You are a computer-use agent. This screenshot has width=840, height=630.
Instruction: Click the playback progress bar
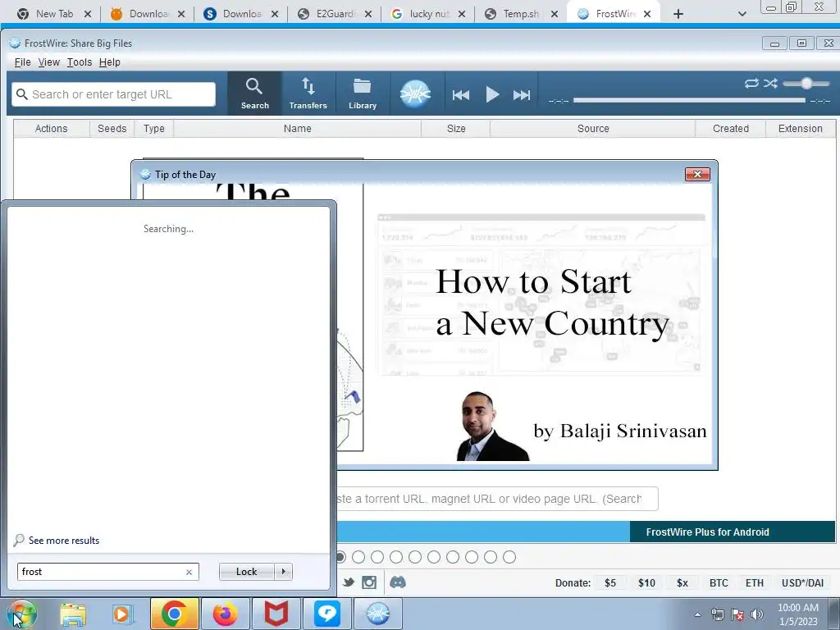tap(689, 100)
